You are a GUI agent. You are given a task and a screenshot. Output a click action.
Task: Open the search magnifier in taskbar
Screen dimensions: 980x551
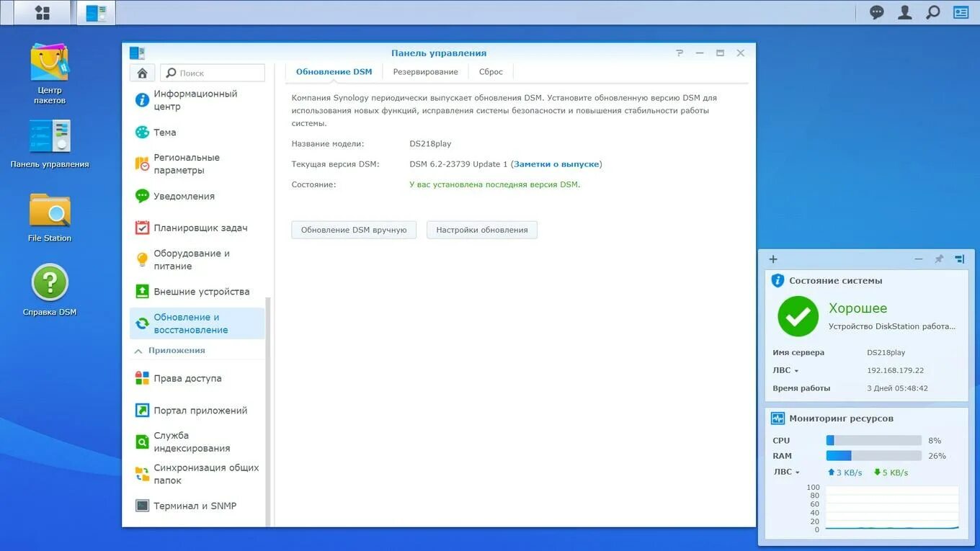pyautogui.click(x=932, y=12)
